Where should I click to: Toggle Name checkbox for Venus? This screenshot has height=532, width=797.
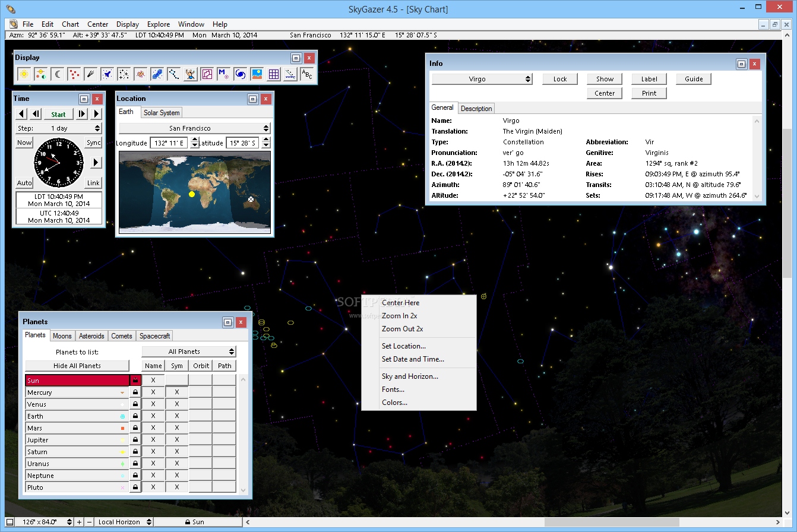[x=153, y=404]
